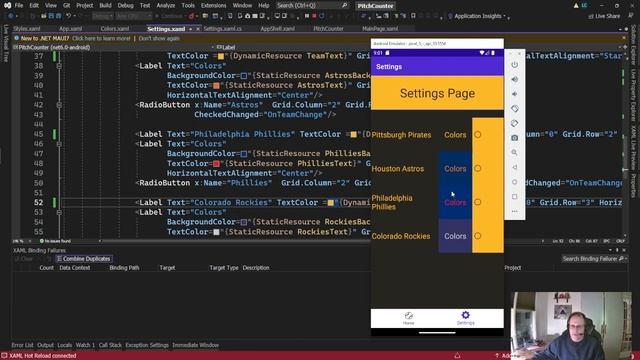Switch to the Colors.xaml tab
This screenshot has width=640, height=360.
click(x=115, y=29)
